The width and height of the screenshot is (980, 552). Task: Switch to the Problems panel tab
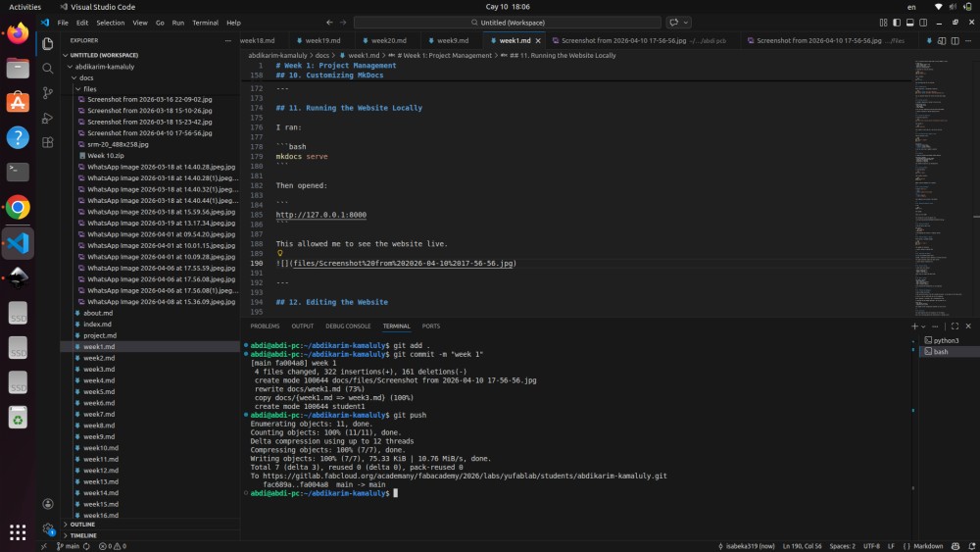click(x=265, y=326)
